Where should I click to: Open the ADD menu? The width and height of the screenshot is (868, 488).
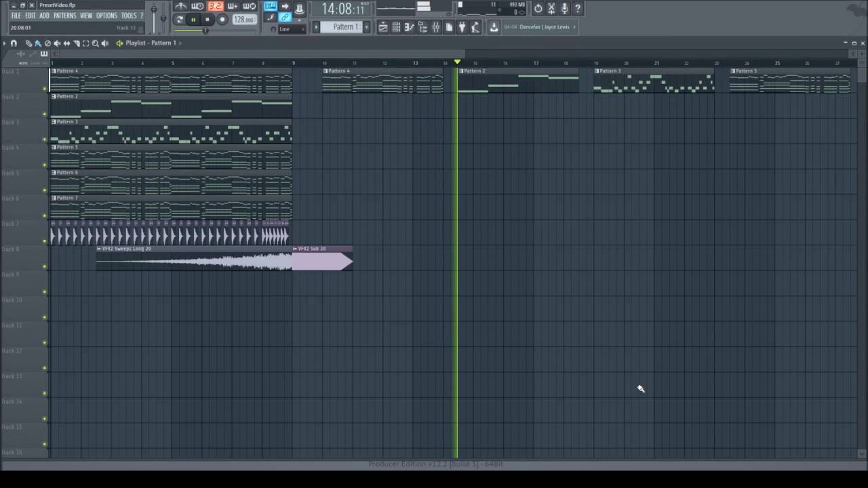point(44,16)
